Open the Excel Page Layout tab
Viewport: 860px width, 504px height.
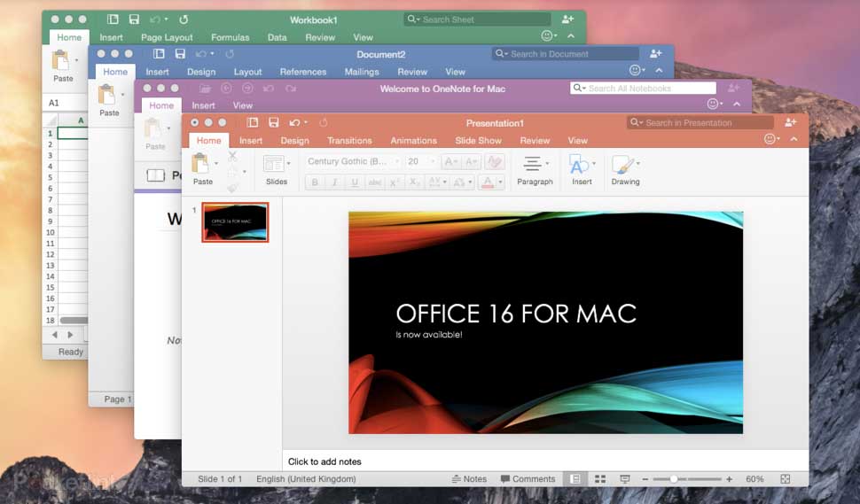[167, 38]
